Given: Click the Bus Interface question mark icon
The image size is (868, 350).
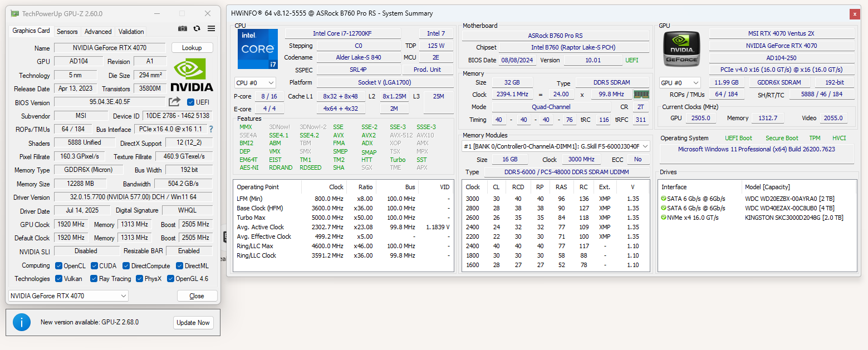Looking at the screenshot, I should click(211, 130).
